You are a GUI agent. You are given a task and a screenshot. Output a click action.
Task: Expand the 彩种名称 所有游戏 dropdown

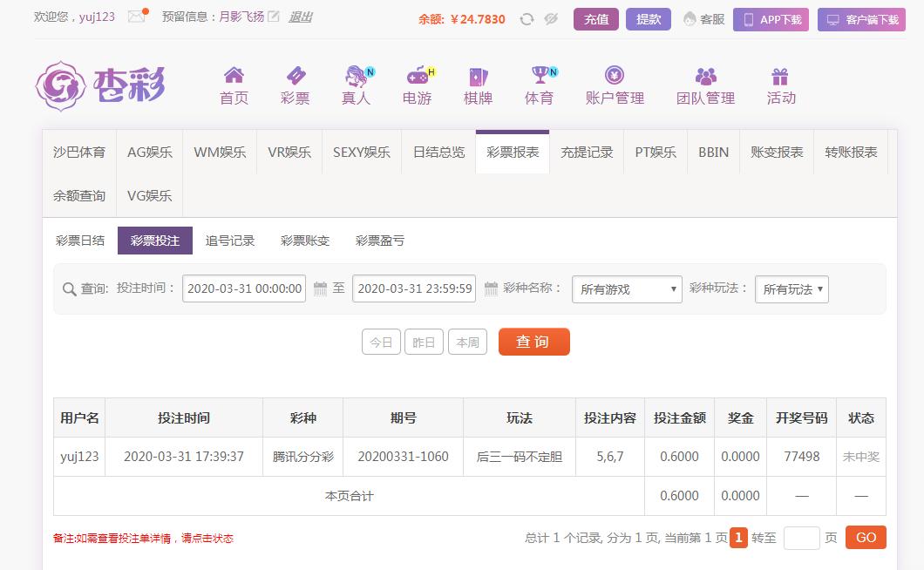coord(627,289)
